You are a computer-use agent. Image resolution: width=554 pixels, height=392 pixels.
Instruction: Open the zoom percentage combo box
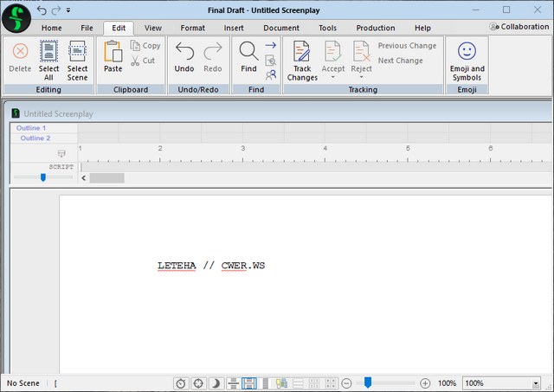(536, 383)
